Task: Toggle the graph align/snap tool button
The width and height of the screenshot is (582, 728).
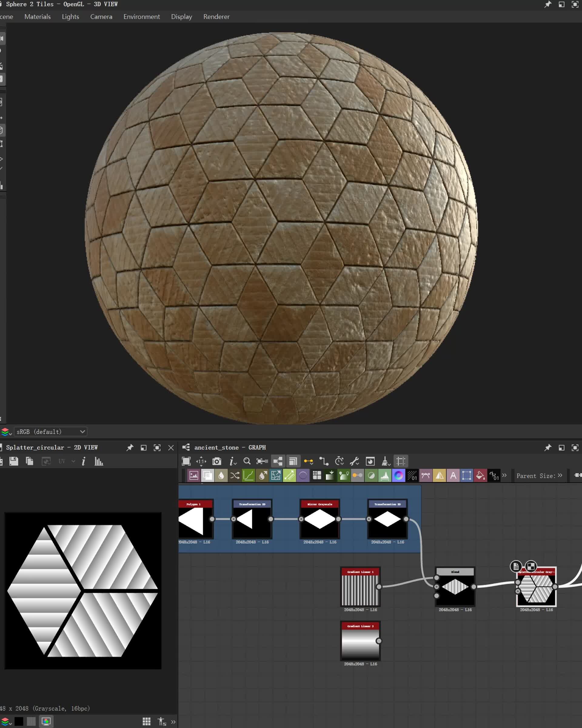Action: (400, 461)
